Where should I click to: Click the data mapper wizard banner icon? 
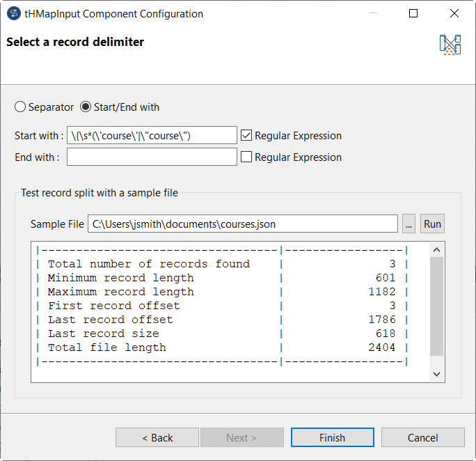[450, 45]
